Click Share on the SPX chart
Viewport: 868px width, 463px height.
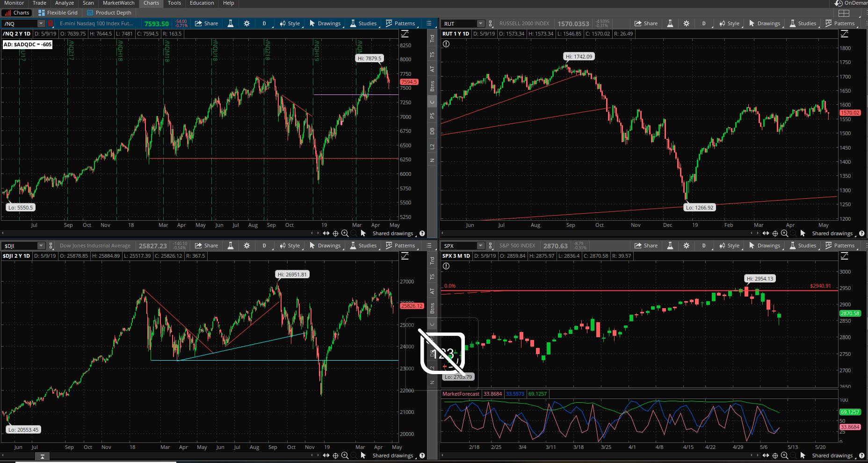pos(646,246)
